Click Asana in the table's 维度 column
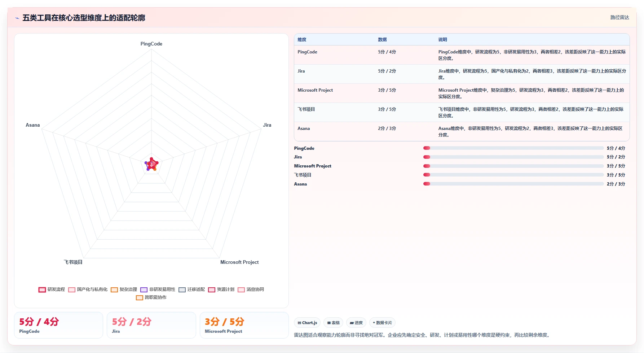This screenshot has width=644, height=353. pyautogui.click(x=304, y=128)
